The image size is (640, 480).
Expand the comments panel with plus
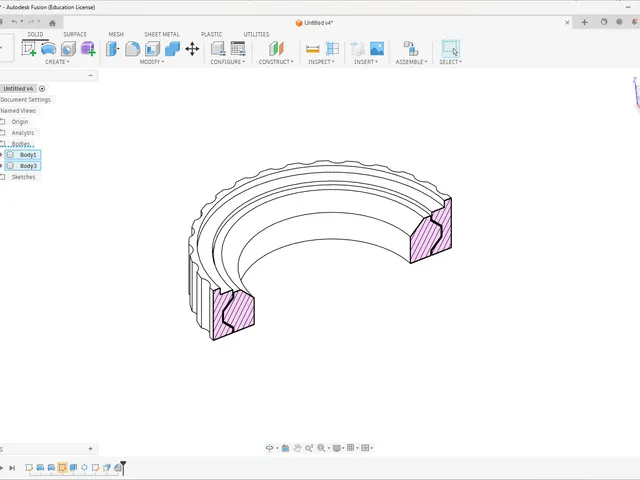coord(91,449)
